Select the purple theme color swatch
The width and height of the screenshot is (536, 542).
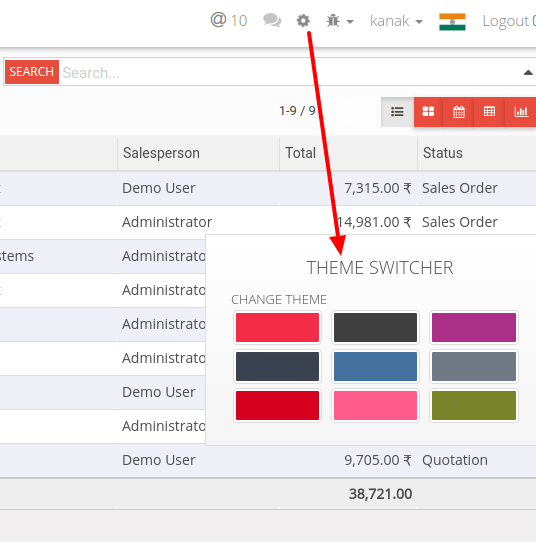click(474, 327)
